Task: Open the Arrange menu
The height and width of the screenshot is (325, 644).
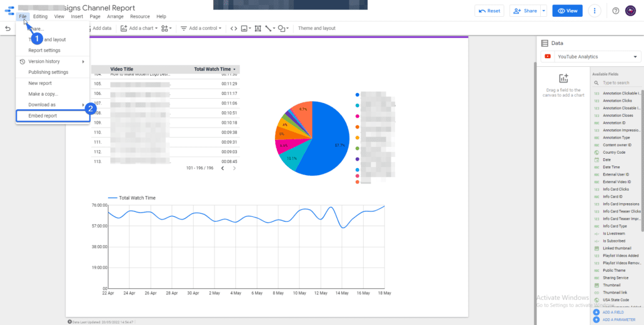Action: [x=115, y=16]
